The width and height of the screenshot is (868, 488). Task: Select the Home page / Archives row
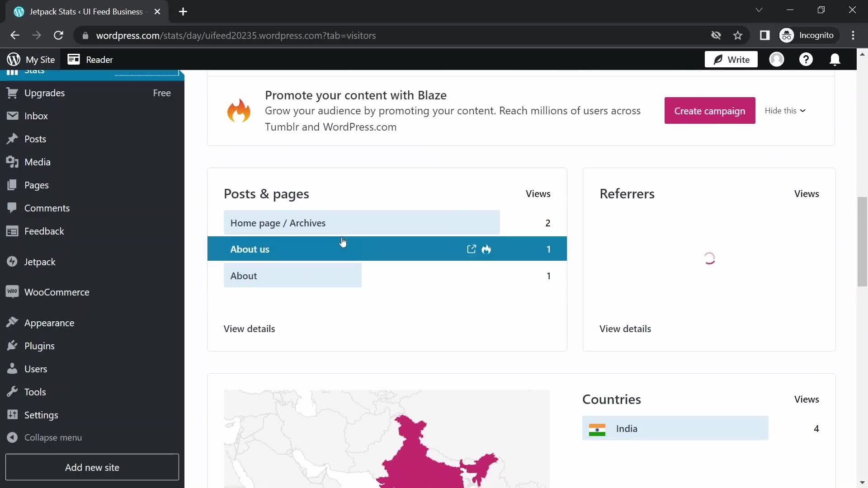(x=387, y=223)
